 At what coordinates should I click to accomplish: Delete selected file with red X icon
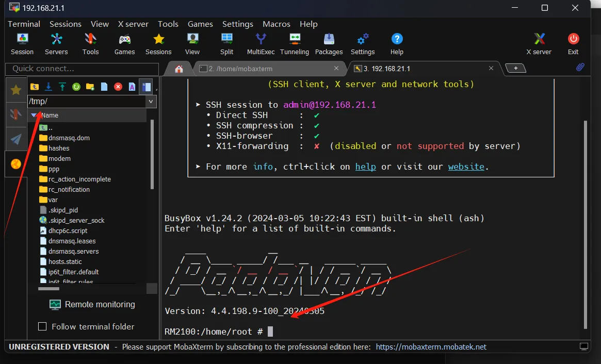point(118,87)
